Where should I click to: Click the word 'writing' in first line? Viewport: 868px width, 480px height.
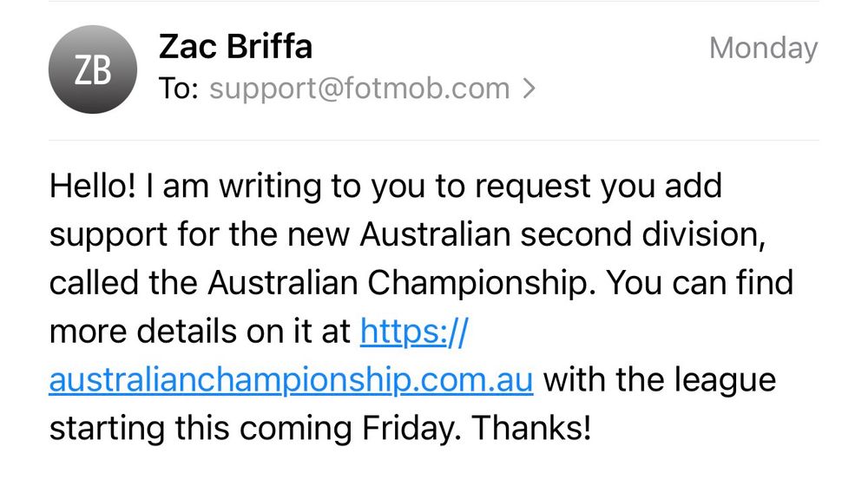coord(270,187)
